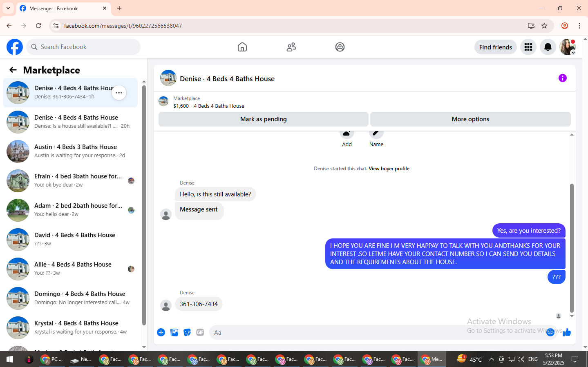Reload the page
This screenshot has width=588, height=367.
point(38,26)
